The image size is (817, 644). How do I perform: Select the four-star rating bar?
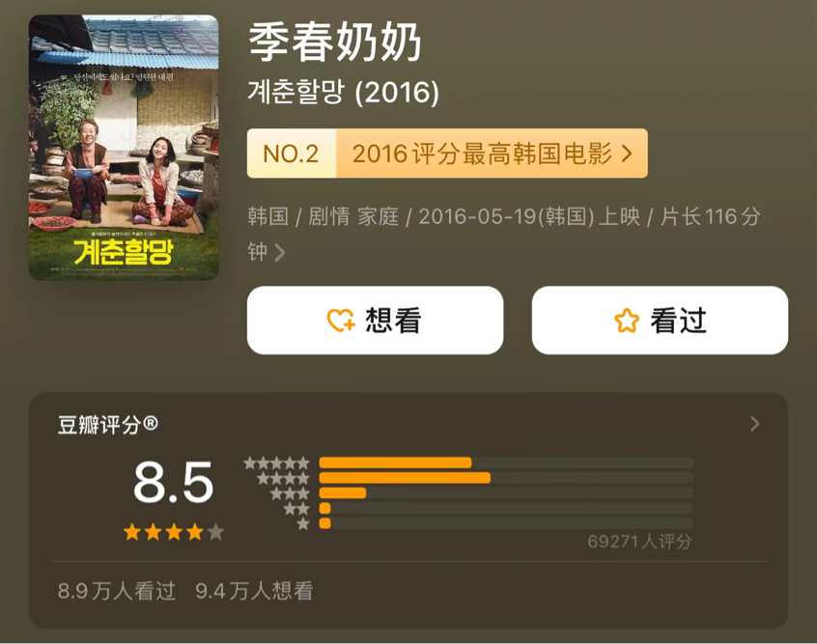(506, 478)
